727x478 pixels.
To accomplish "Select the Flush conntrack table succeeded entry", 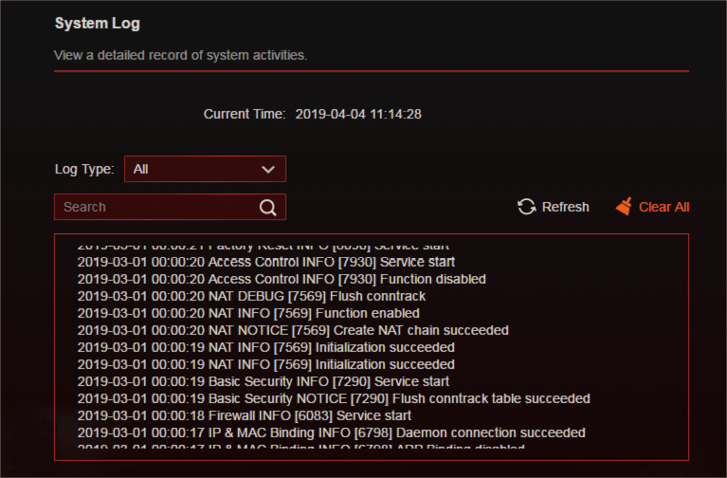I will [x=333, y=399].
